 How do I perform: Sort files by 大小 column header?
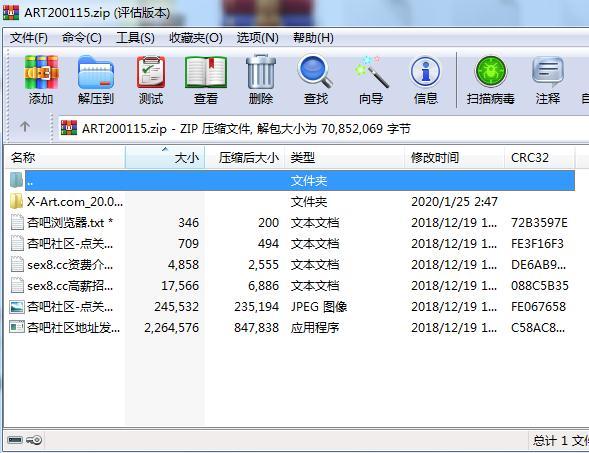pos(165,157)
